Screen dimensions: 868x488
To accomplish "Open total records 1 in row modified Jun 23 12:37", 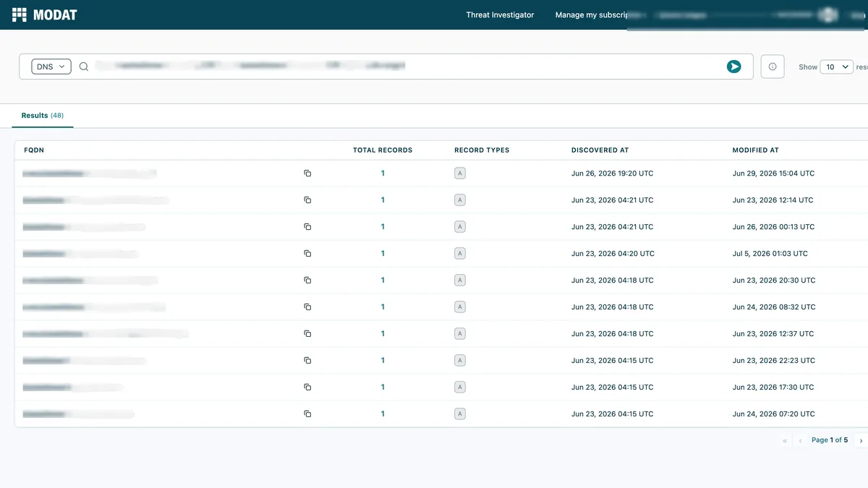I will (383, 334).
